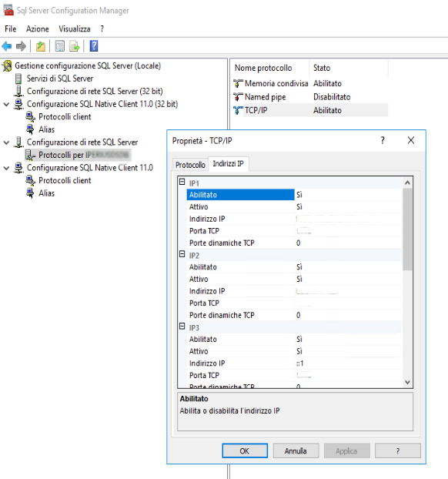Click the Export list toolbar icon
Screen dimensions: 448x479
pos(75,46)
